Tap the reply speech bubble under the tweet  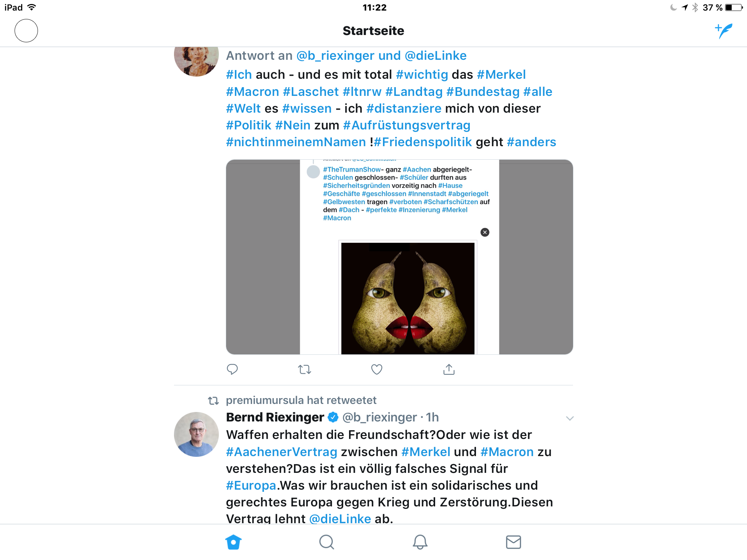(232, 369)
